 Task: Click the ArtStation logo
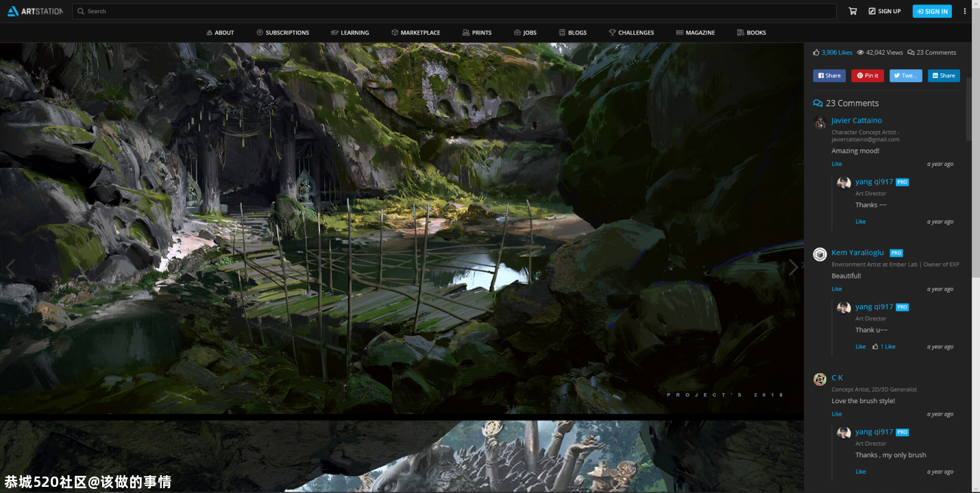tap(34, 11)
